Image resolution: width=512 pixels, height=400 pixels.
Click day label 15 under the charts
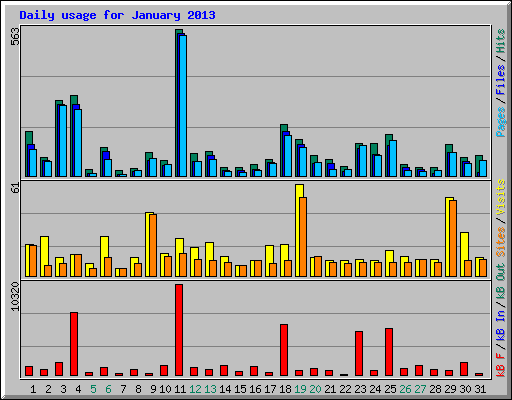pyautogui.click(x=240, y=389)
